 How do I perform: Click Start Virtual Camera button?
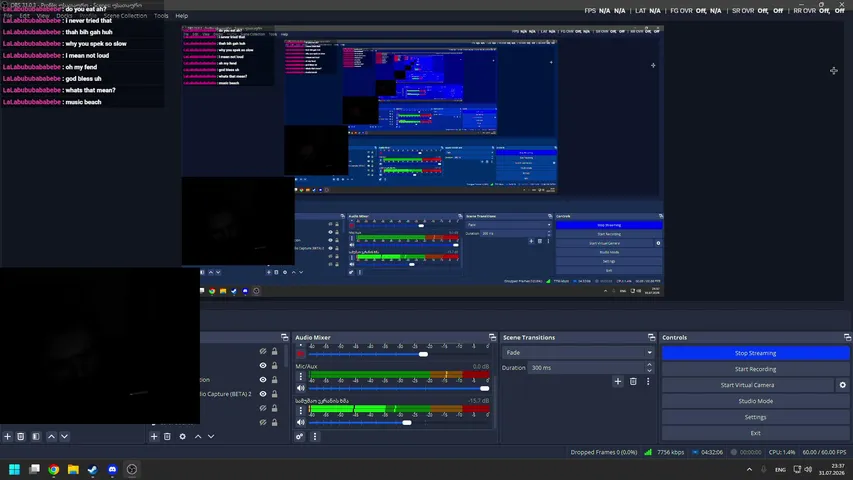click(747, 385)
